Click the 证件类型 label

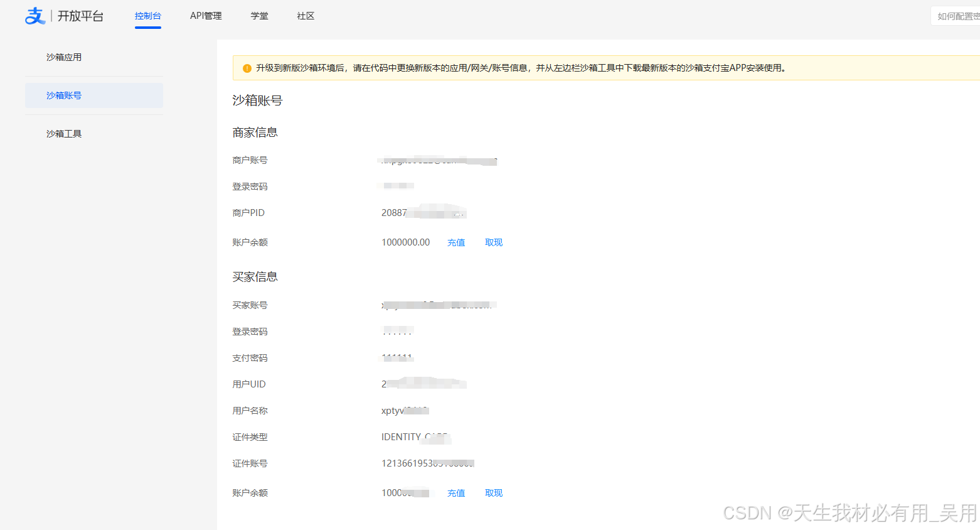pos(250,437)
